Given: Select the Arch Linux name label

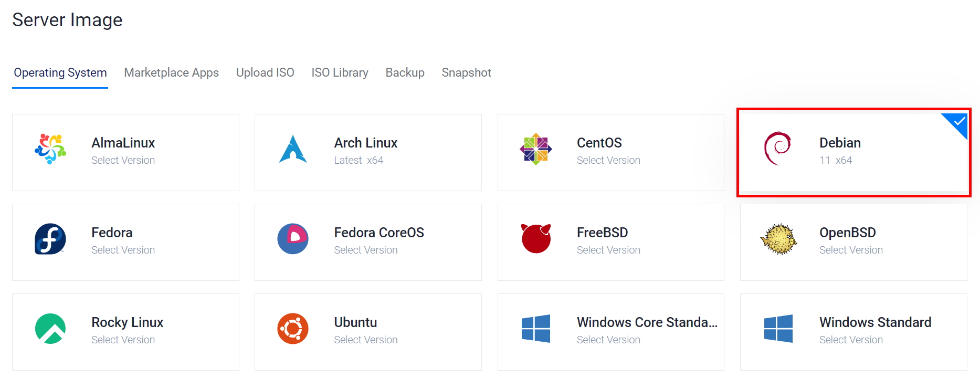Looking at the screenshot, I should coord(366,143).
